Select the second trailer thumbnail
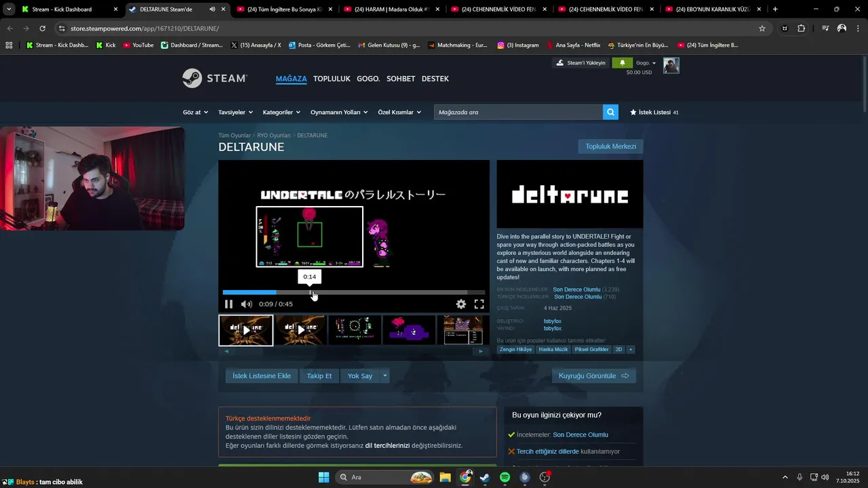Screen dimensions: 868x488 click(300, 330)
